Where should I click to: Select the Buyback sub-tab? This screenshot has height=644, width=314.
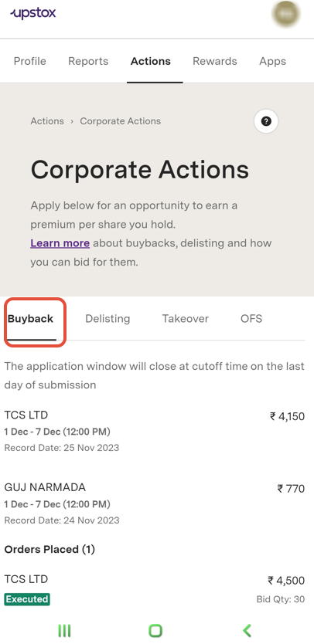pyautogui.click(x=30, y=319)
